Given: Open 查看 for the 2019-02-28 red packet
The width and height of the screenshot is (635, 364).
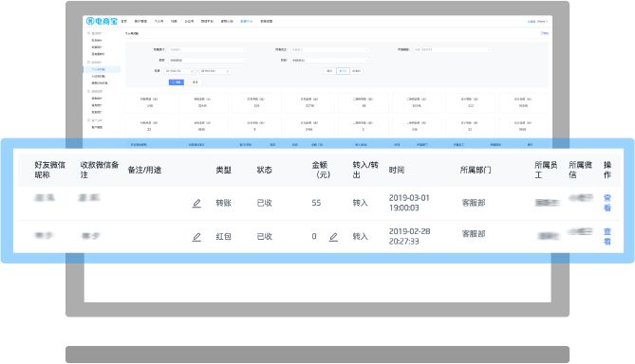Looking at the screenshot, I should 607,237.
